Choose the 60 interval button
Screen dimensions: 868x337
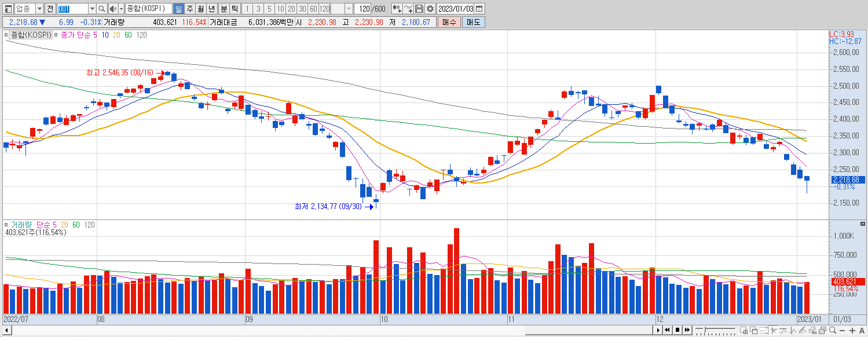313,9
